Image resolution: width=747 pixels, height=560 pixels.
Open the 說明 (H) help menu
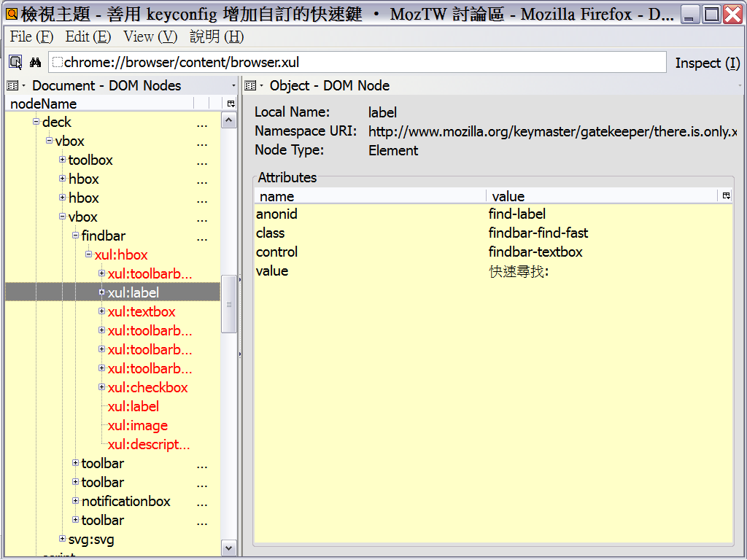pyautogui.click(x=217, y=36)
